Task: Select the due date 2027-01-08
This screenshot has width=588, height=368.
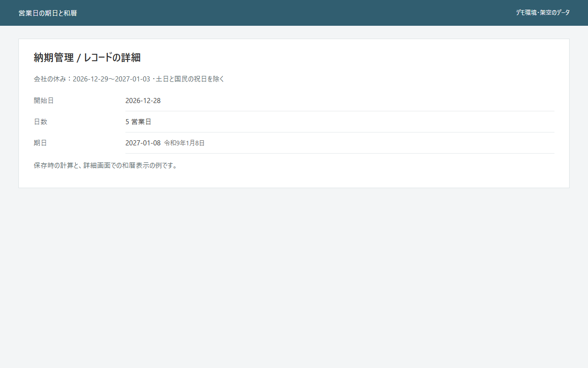Action: [x=143, y=143]
